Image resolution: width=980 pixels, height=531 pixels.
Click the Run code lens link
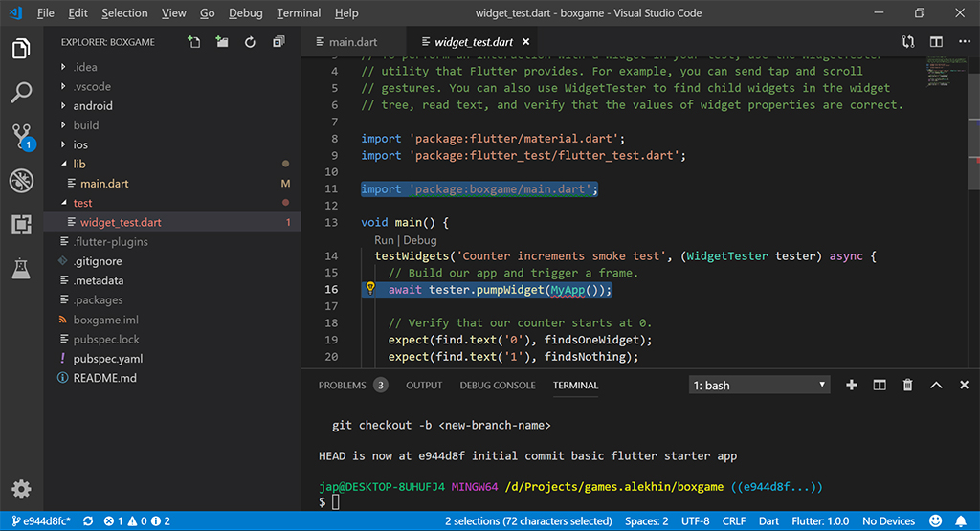384,240
